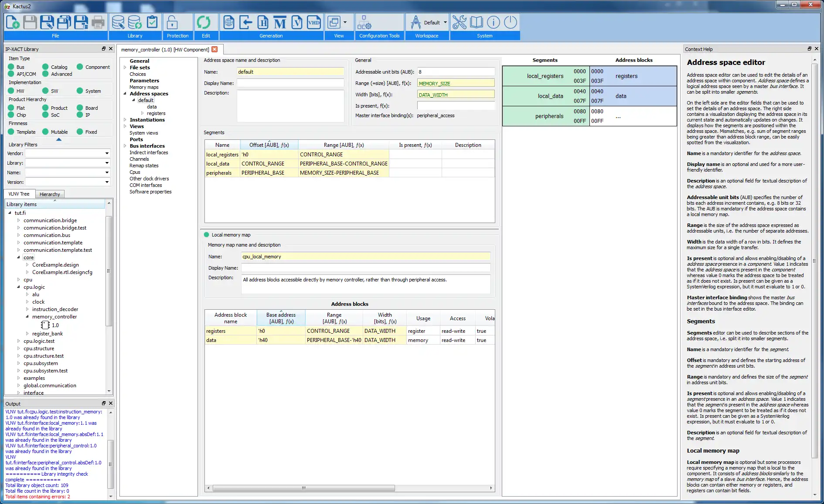Select the VHDL generator icon
824x504 pixels.
click(x=314, y=22)
